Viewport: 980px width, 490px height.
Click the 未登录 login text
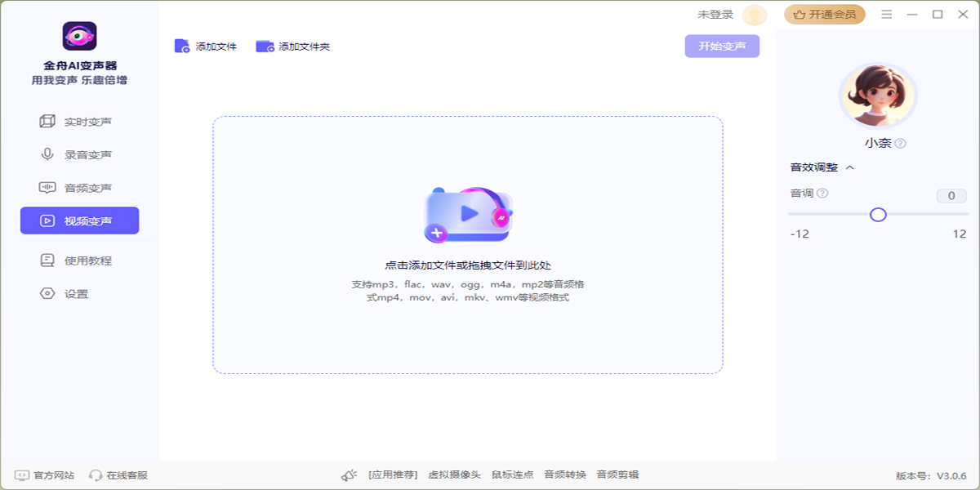click(x=715, y=15)
